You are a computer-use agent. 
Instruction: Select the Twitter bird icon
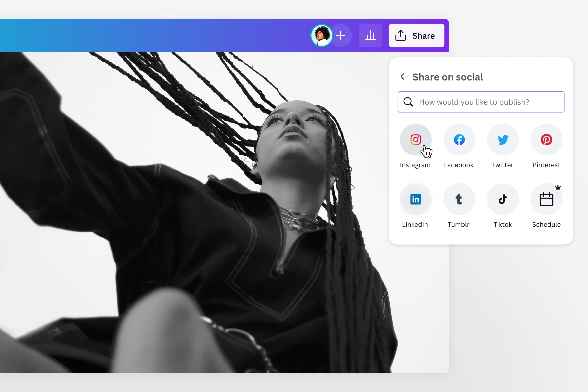click(x=503, y=140)
